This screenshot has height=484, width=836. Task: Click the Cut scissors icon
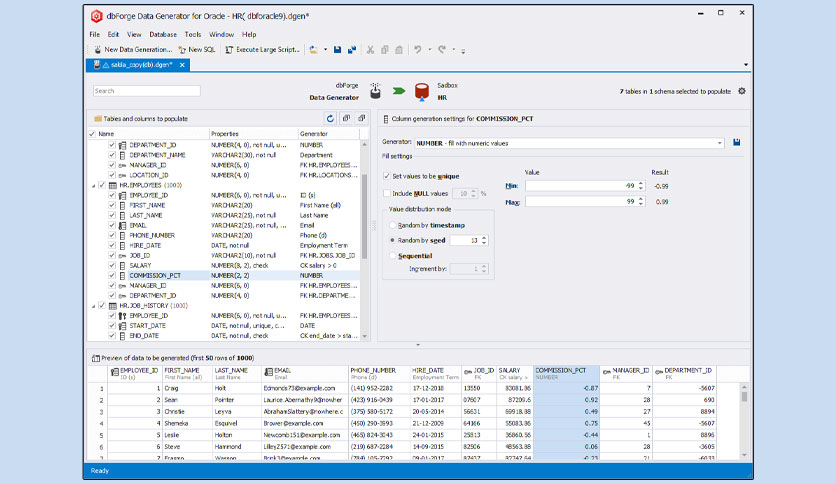pos(370,50)
